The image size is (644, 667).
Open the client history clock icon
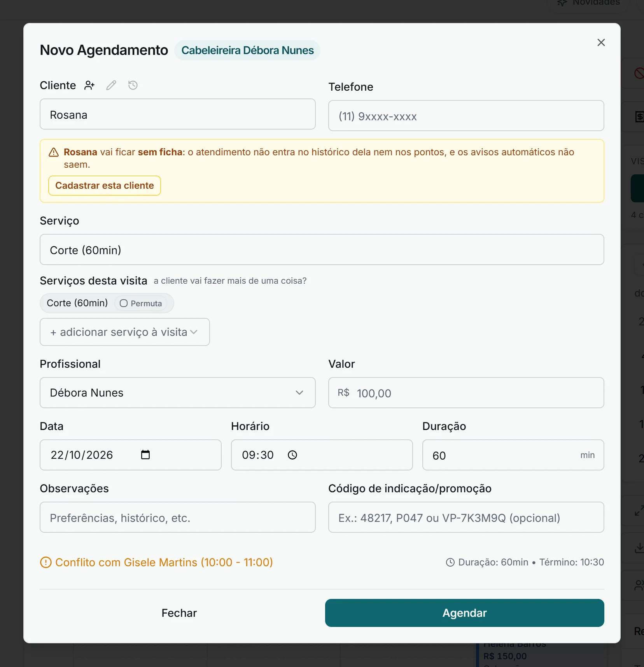[x=133, y=85]
